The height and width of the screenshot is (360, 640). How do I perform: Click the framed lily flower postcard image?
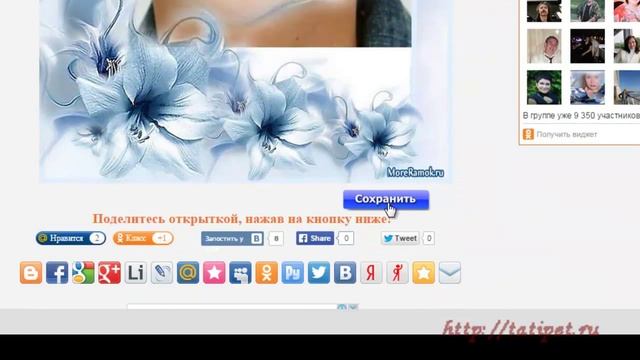245,91
